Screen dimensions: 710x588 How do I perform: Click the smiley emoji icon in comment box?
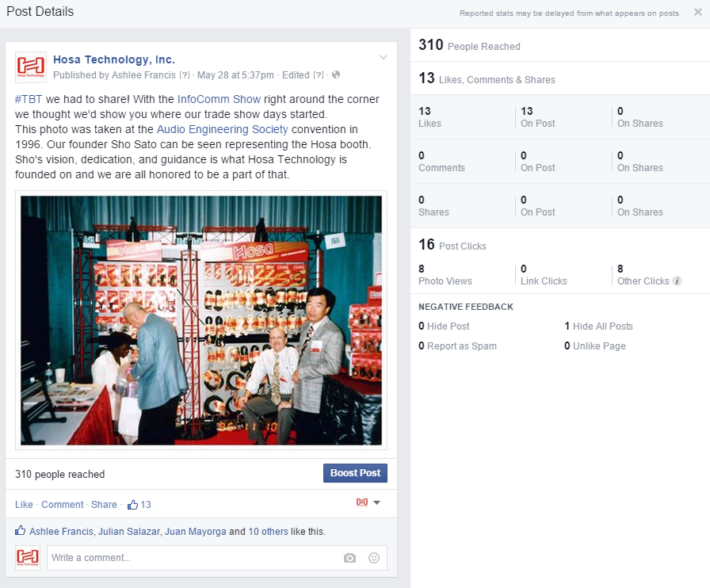tap(374, 558)
